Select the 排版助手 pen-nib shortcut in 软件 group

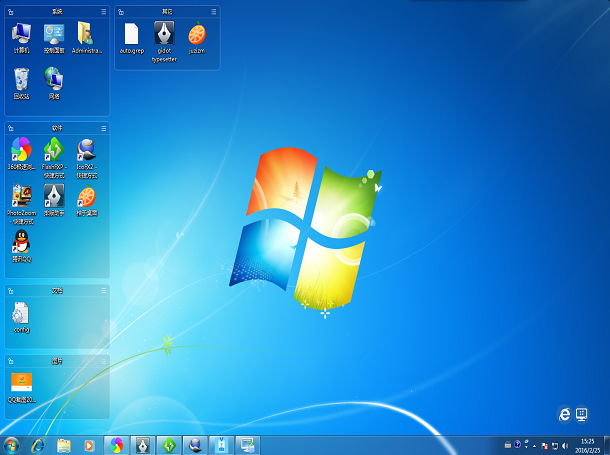tap(54, 200)
